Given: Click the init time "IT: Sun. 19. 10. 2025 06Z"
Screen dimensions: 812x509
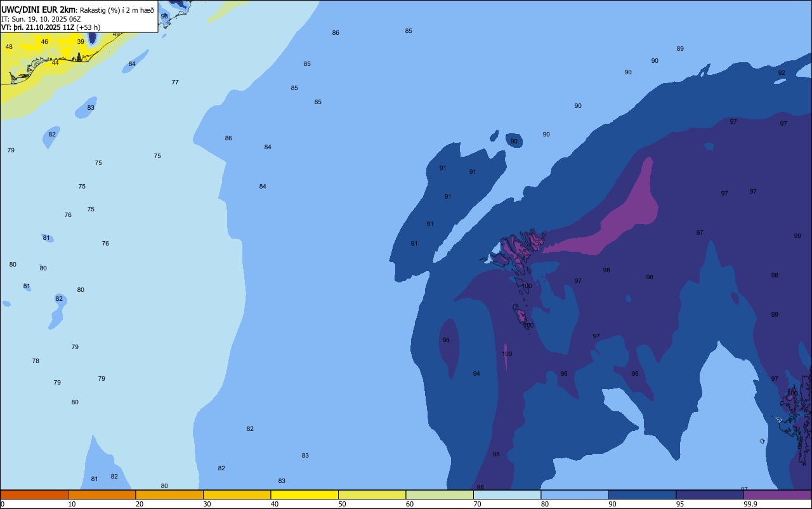Looking at the screenshot, I should [41, 19].
